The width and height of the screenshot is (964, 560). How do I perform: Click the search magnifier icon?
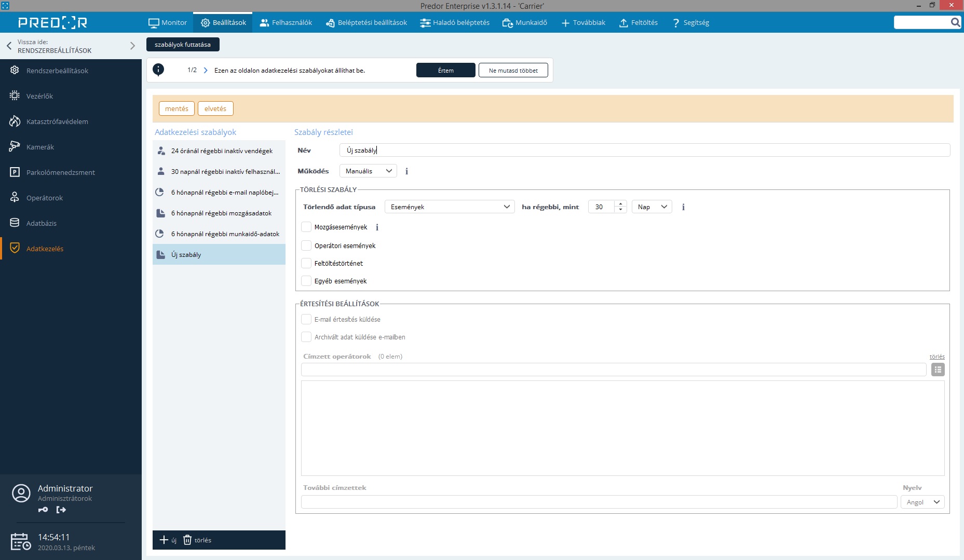955,22
